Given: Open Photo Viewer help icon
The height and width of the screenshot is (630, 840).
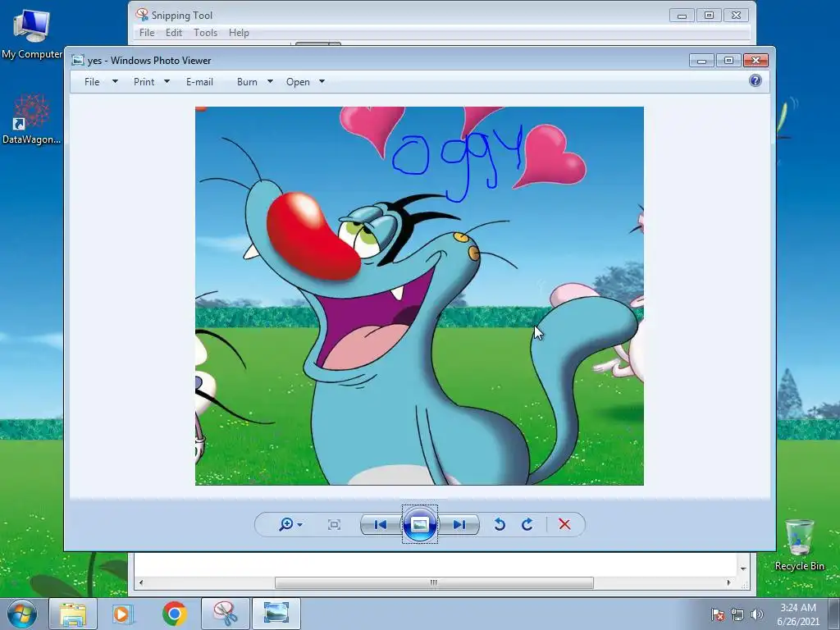Looking at the screenshot, I should [x=756, y=80].
